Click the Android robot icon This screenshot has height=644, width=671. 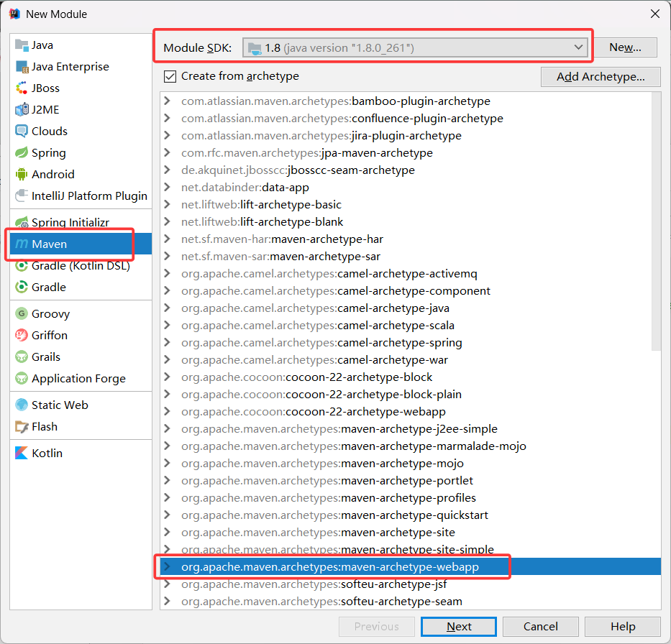[x=22, y=175]
